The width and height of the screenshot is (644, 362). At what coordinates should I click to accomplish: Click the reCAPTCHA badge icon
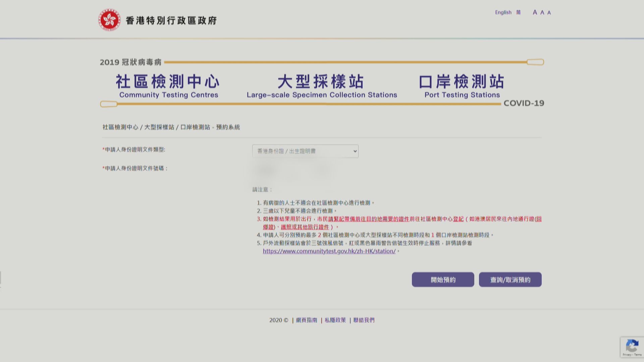coord(632,346)
